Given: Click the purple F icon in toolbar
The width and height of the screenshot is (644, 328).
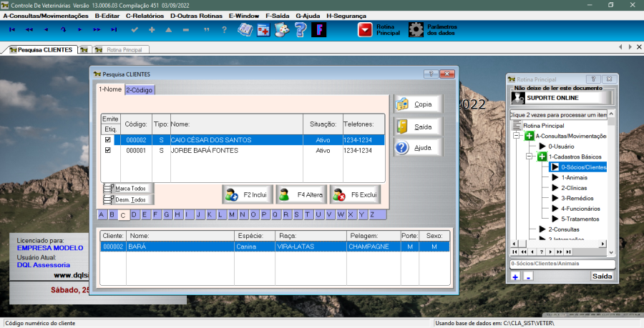Looking at the screenshot, I should pyautogui.click(x=320, y=29).
